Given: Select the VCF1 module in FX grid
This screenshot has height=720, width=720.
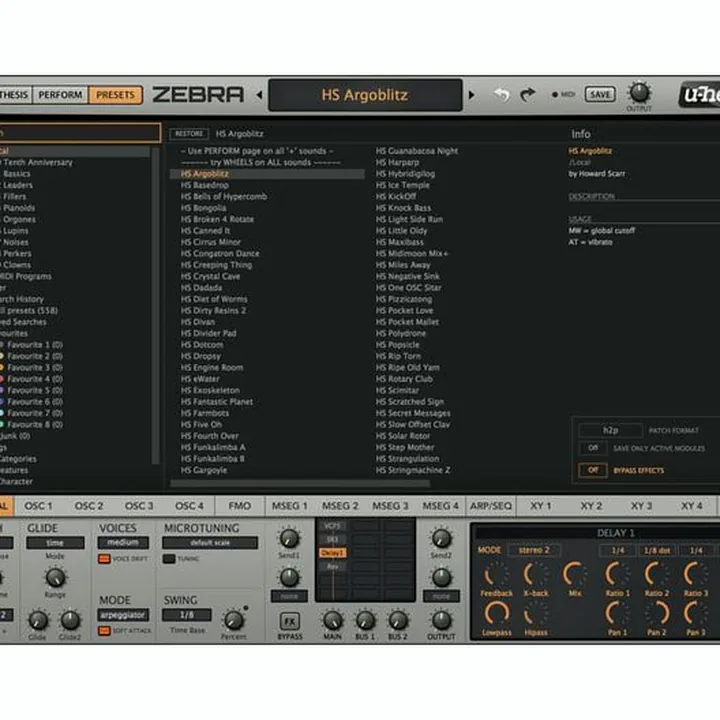Looking at the screenshot, I should coord(332,526).
